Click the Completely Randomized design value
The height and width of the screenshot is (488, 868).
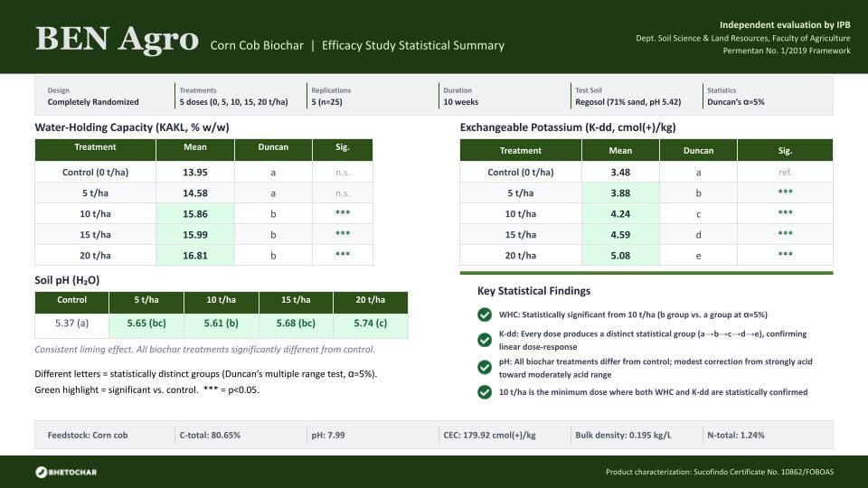click(93, 102)
